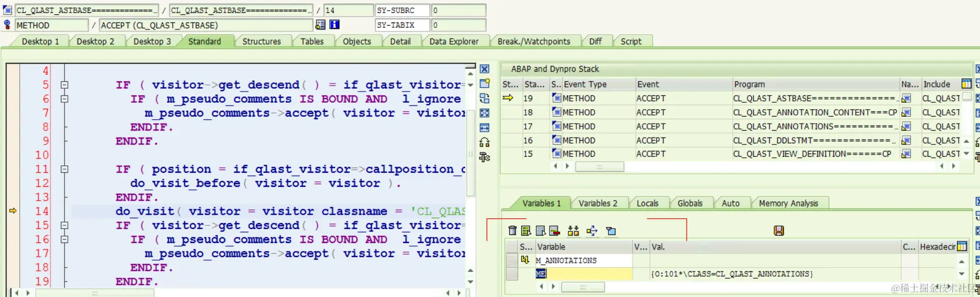Collapse the IF block at code line 5
Screen dimensions: 980x297
[65, 85]
